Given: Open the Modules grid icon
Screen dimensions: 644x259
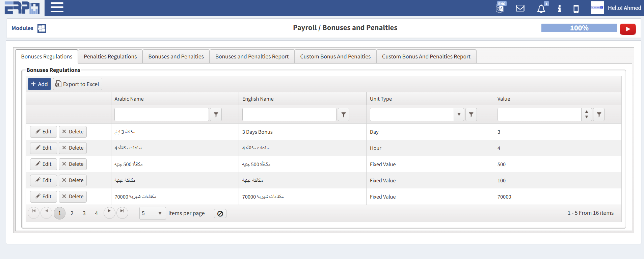Looking at the screenshot, I should click(x=42, y=28).
